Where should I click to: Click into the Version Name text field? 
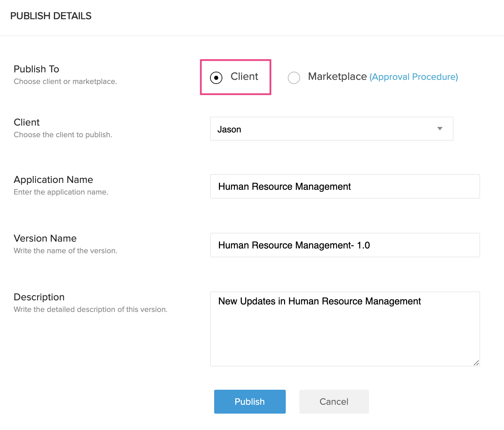click(x=345, y=245)
